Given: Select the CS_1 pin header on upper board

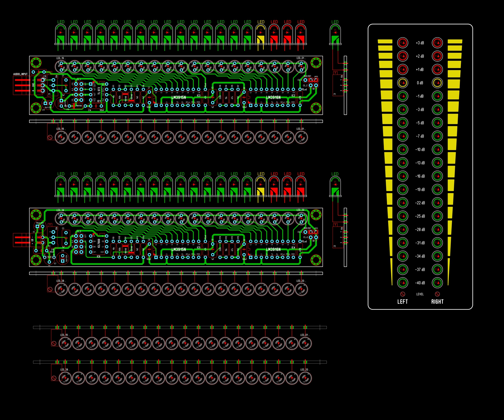Looking at the screenshot, I should pos(78,92).
